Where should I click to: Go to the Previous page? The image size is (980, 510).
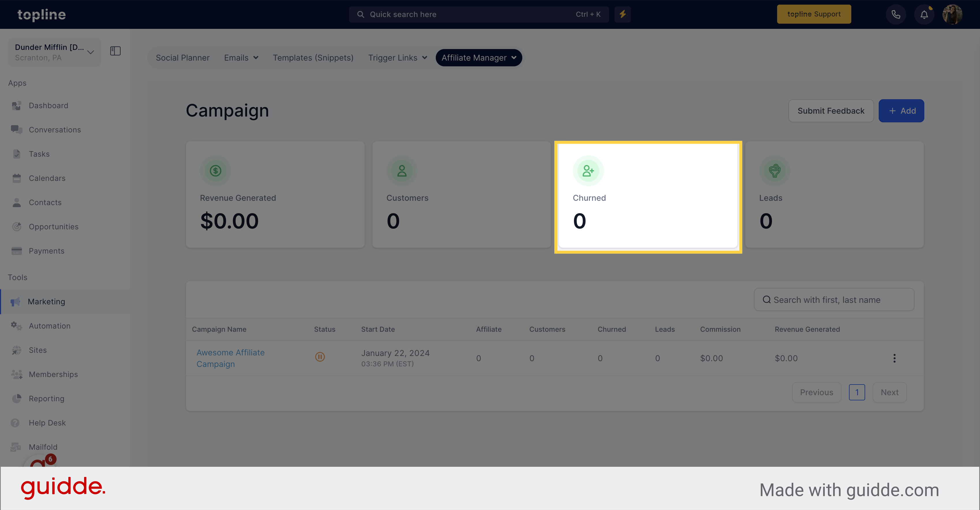click(816, 392)
